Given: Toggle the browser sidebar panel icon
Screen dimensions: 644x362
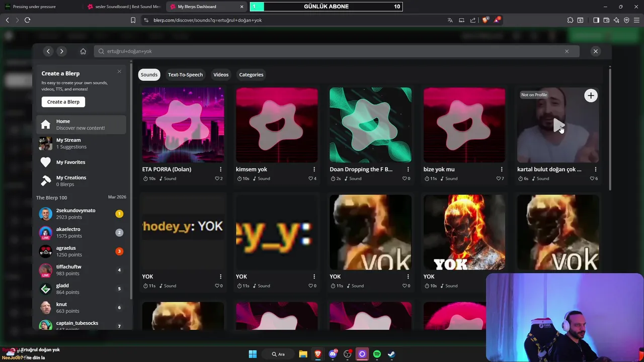Looking at the screenshot, I should (596, 20).
